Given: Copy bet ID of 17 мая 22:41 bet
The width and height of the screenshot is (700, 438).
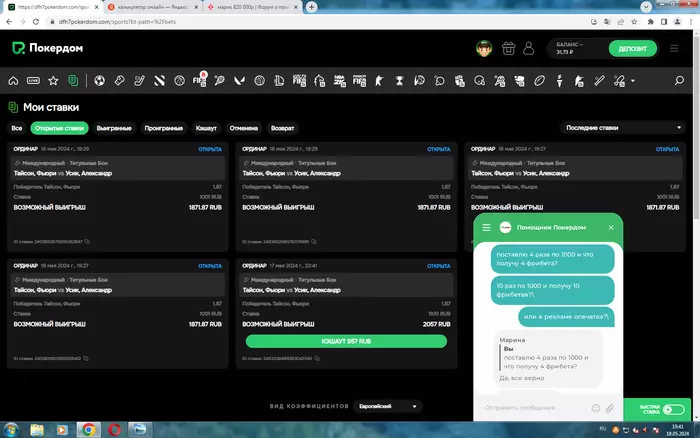Looking at the screenshot, I should click(317, 358).
